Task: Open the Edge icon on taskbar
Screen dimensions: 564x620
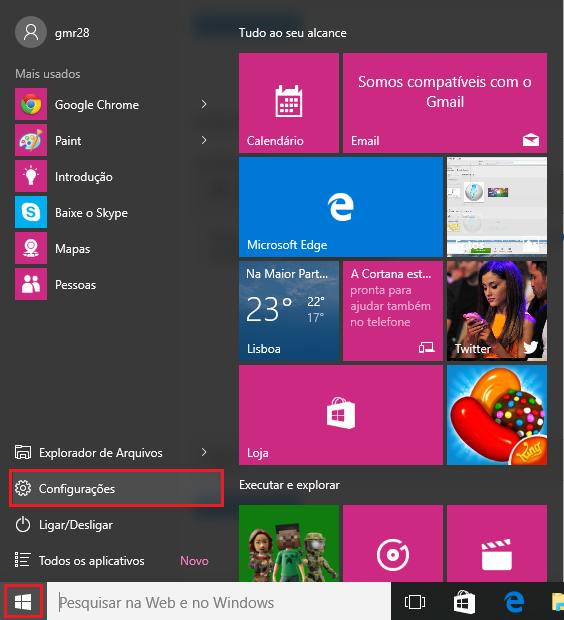Action: (x=514, y=602)
